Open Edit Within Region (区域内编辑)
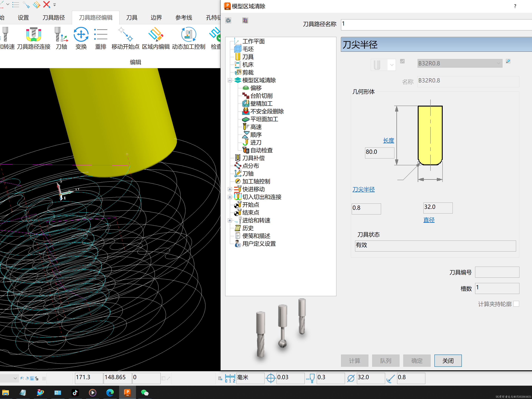This screenshot has height=399, width=532. coord(156,38)
